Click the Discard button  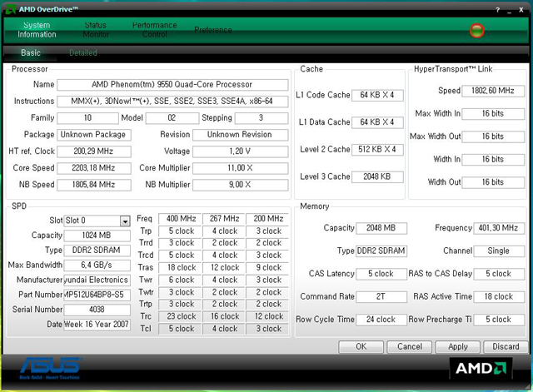(x=506, y=347)
